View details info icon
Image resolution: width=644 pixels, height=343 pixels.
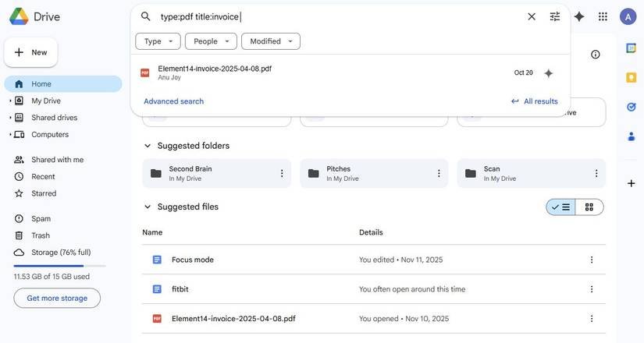click(x=595, y=55)
